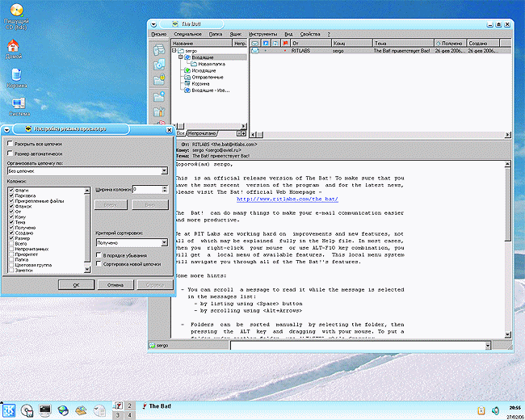The width and height of the screenshot is (525, 420).
Task: Open the Папка menu
Action: point(216,34)
